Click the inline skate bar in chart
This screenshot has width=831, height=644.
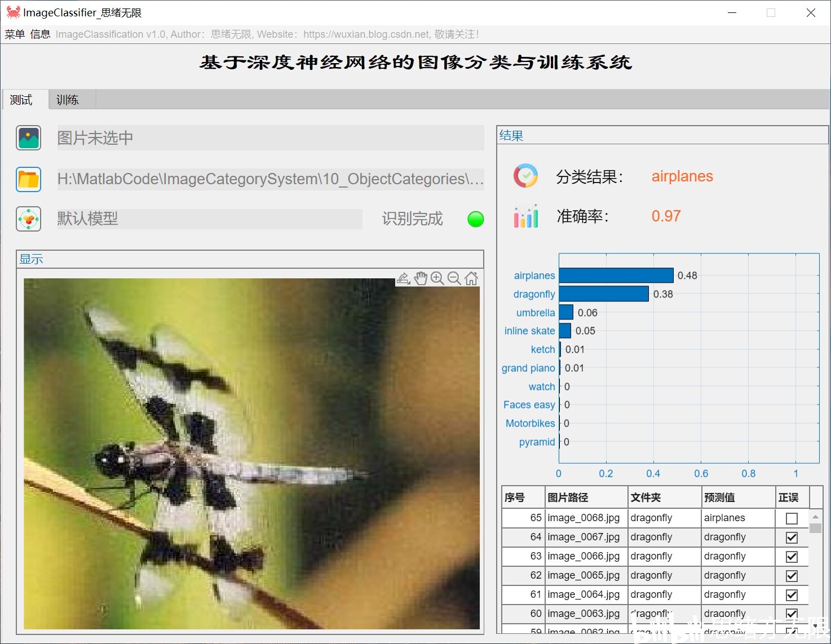coord(565,331)
